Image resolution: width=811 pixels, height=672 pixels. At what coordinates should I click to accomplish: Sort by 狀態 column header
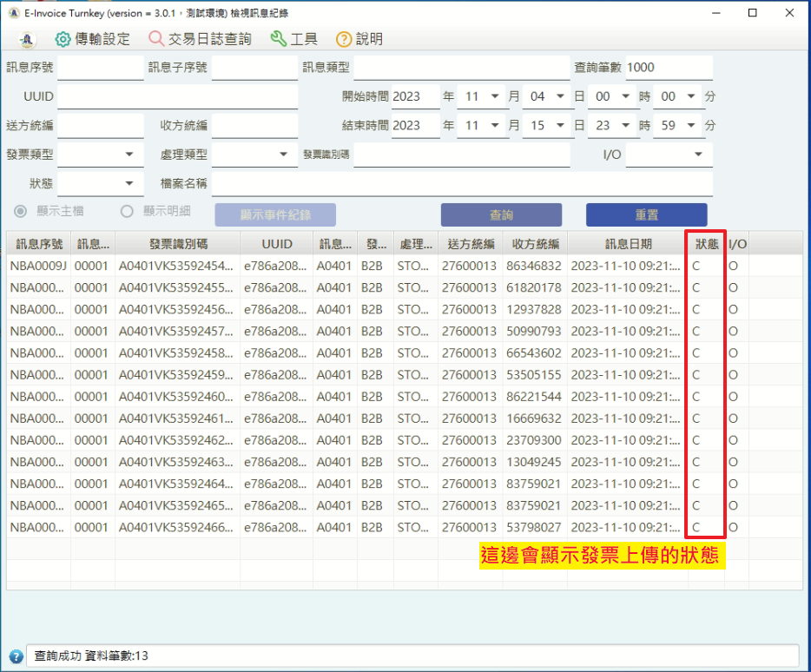pyautogui.click(x=707, y=244)
